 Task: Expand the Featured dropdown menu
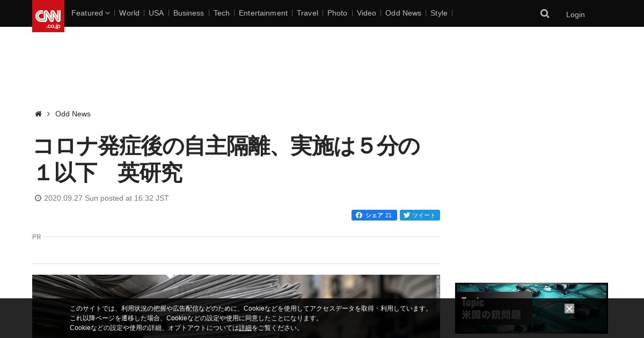tap(90, 13)
